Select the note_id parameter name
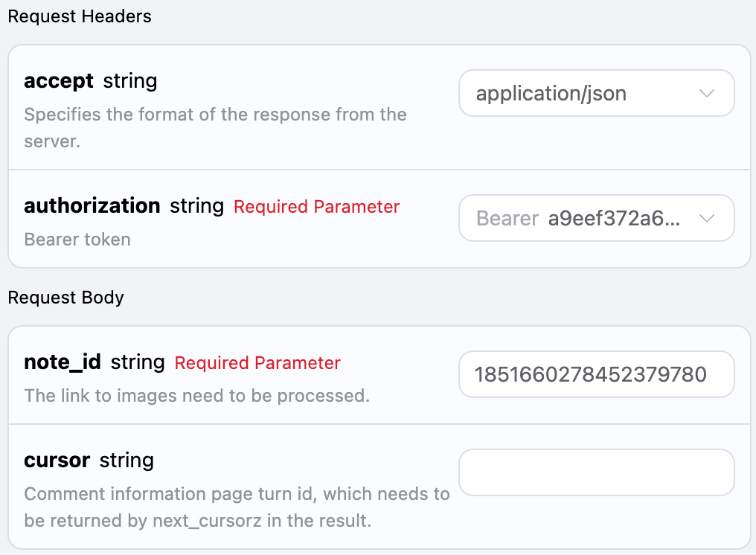The height and width of the screenshot is (555, 756). (x=63, y=362)
